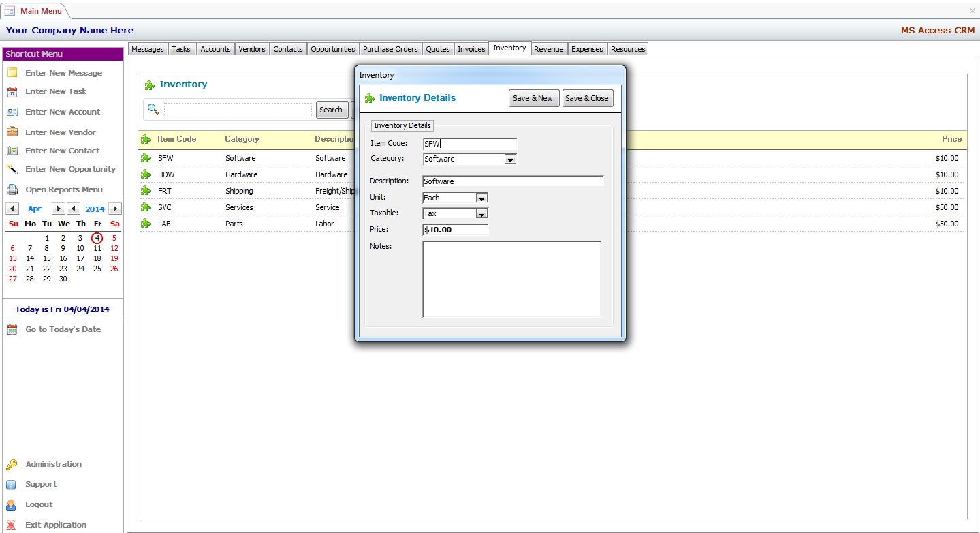980x533 pixels.
Task: Click the Go to Today's Date icon
Action: click(12, 329)
